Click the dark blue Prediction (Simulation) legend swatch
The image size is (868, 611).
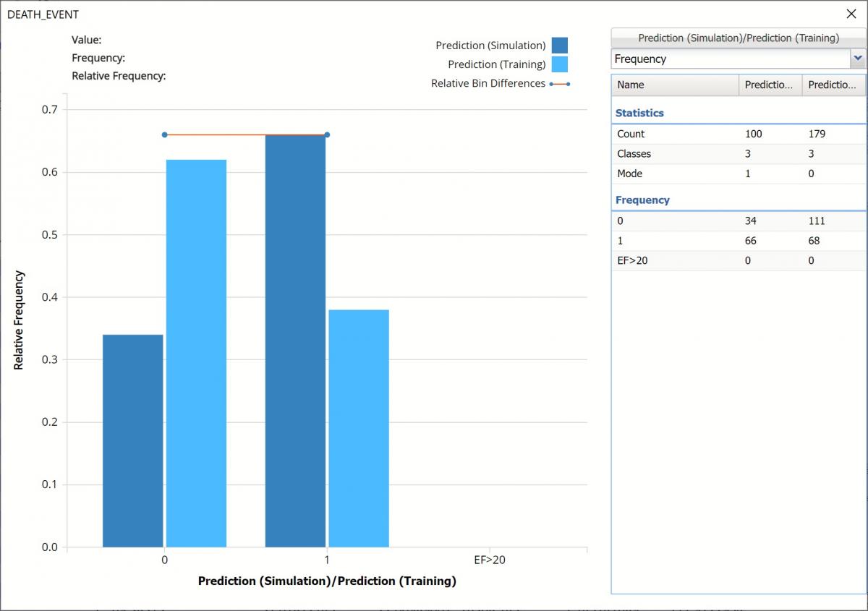pos(559,46)
